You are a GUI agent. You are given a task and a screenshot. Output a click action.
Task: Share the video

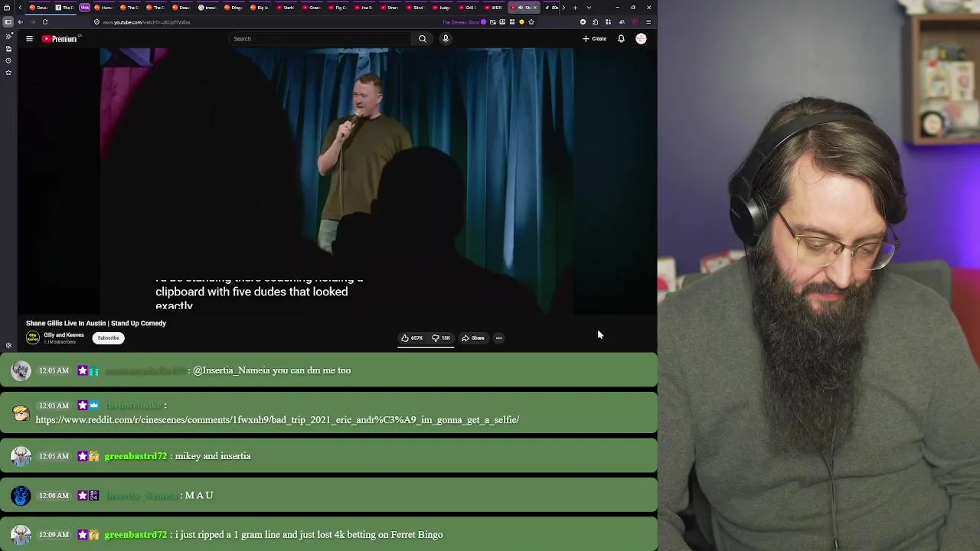coord(473,337)
